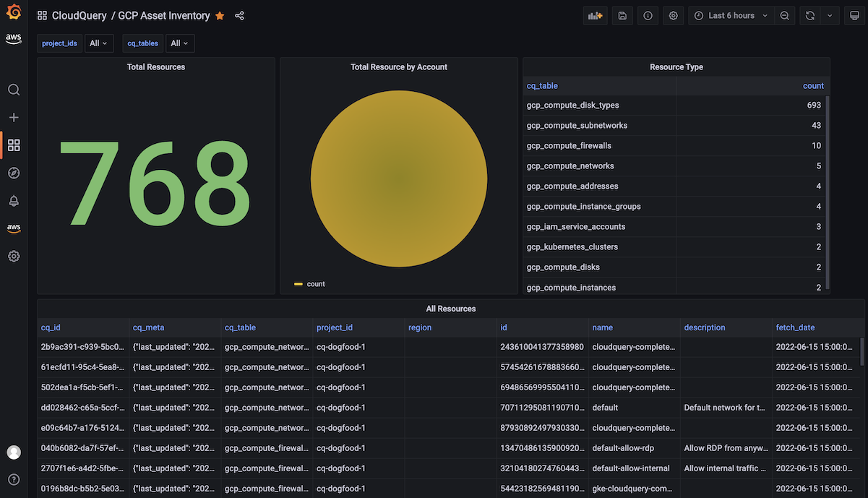Viewport: 868px width, 498px height.
Task: Click the Add panel icon
Action: (596, 16)
